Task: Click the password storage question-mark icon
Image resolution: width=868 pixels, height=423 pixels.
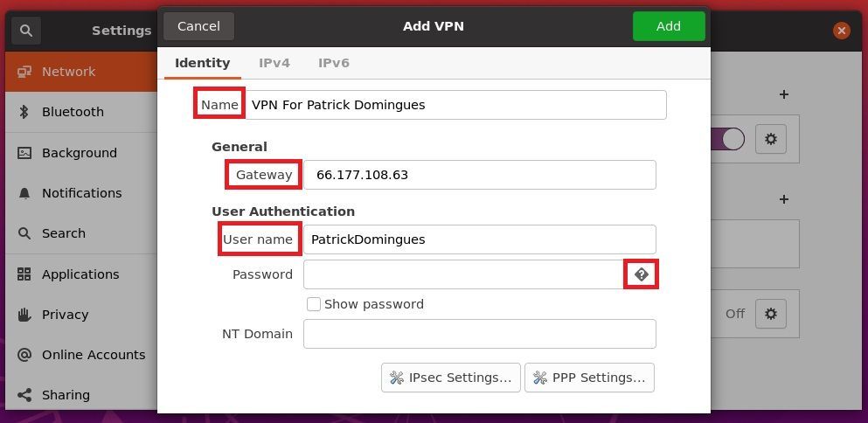Action: [x=641, y=274]
